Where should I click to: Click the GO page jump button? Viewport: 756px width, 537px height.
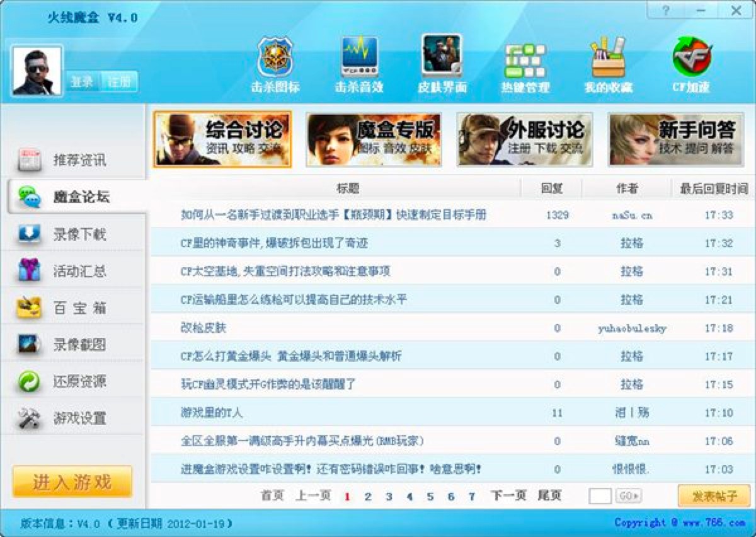(628, 496)
